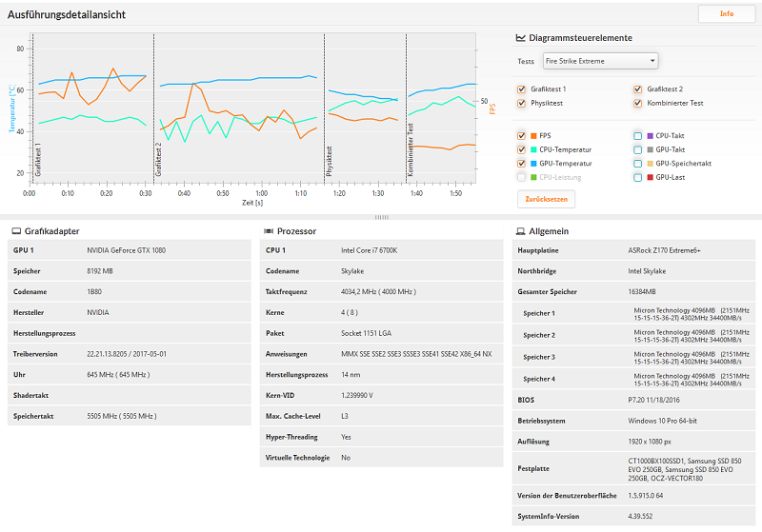
Task: Click the orange FPS color swatch
Action: [533, 136]
